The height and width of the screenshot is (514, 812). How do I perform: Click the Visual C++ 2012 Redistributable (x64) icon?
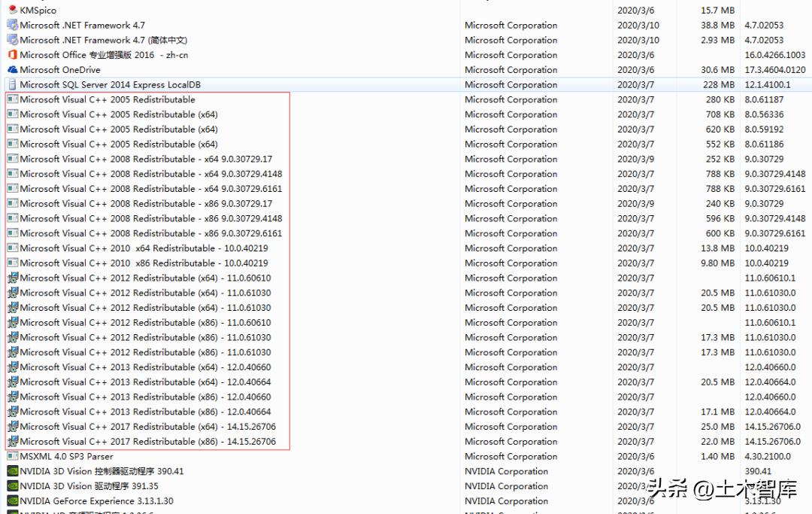tap(11, 278)
